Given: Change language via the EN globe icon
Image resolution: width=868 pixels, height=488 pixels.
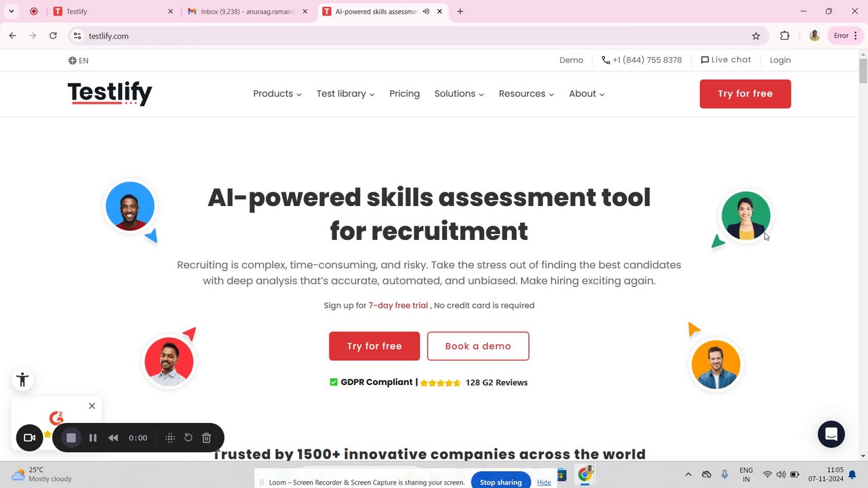Looking at the screenshot, I should click(x=78, y=60).
